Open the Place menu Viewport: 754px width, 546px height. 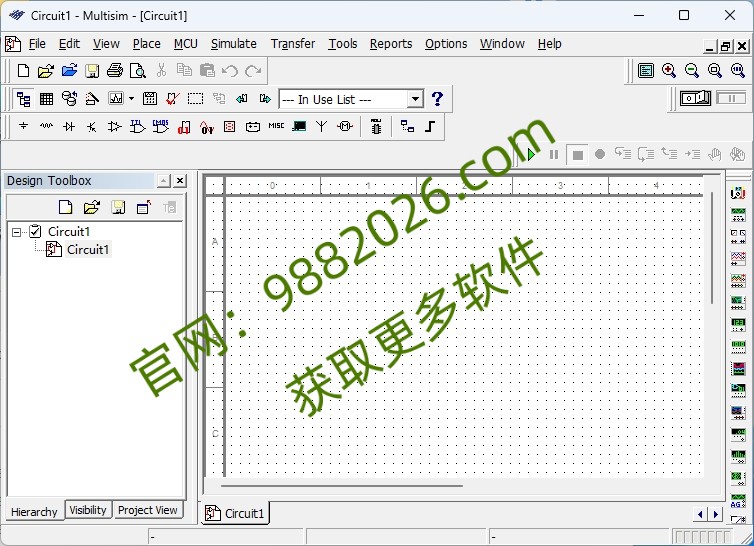pyautogui.click(x=147, y=44)
